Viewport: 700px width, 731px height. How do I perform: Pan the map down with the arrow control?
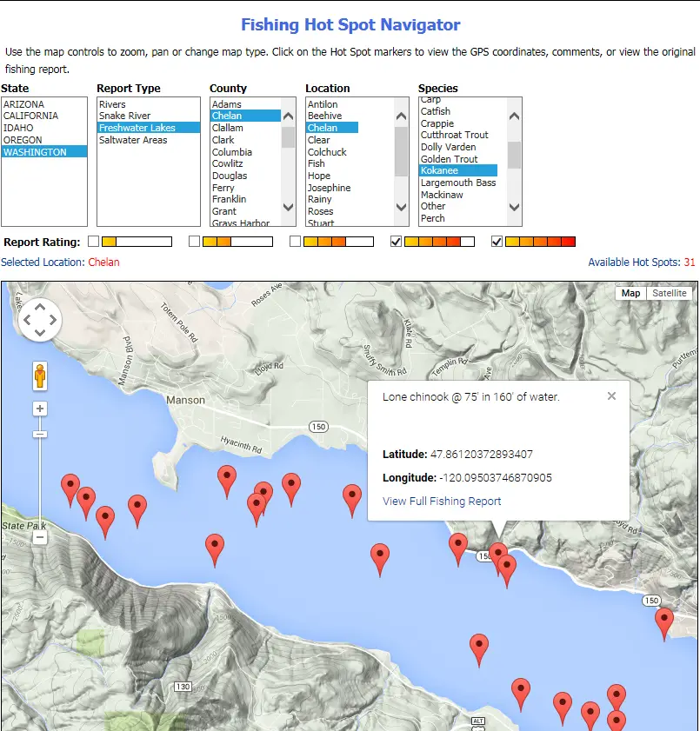point(39,335)
